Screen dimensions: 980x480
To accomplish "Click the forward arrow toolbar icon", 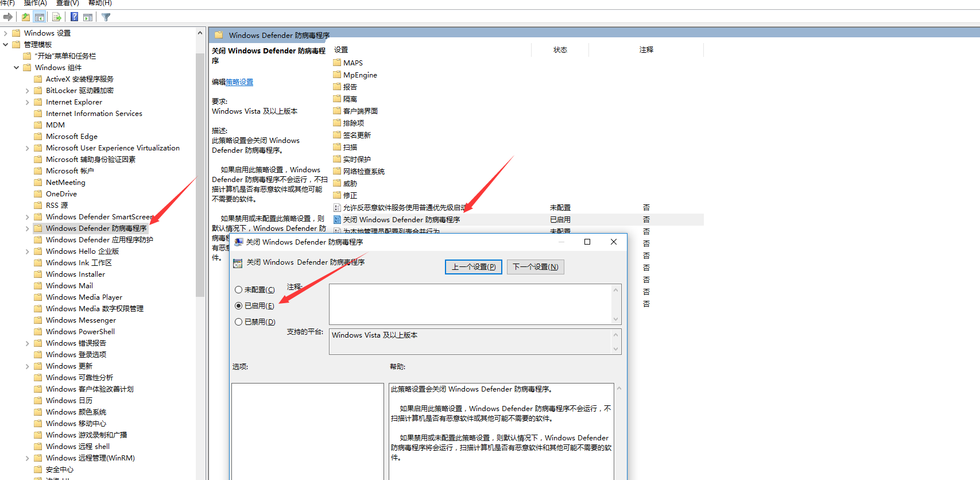I will (x=7, y=17).
